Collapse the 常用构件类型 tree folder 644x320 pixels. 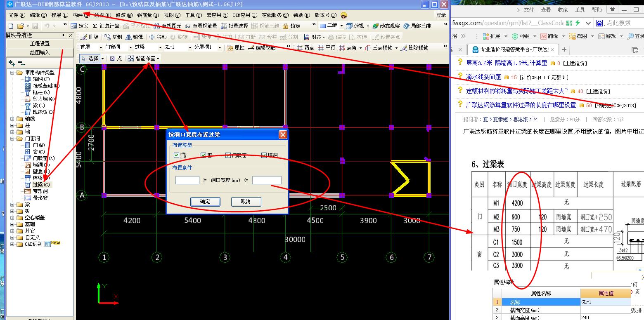pyautogui.click(x=12, y=73)
